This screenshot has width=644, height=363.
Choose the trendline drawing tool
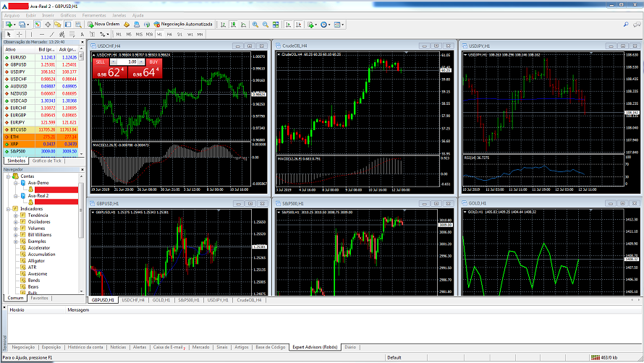point(51,35)
